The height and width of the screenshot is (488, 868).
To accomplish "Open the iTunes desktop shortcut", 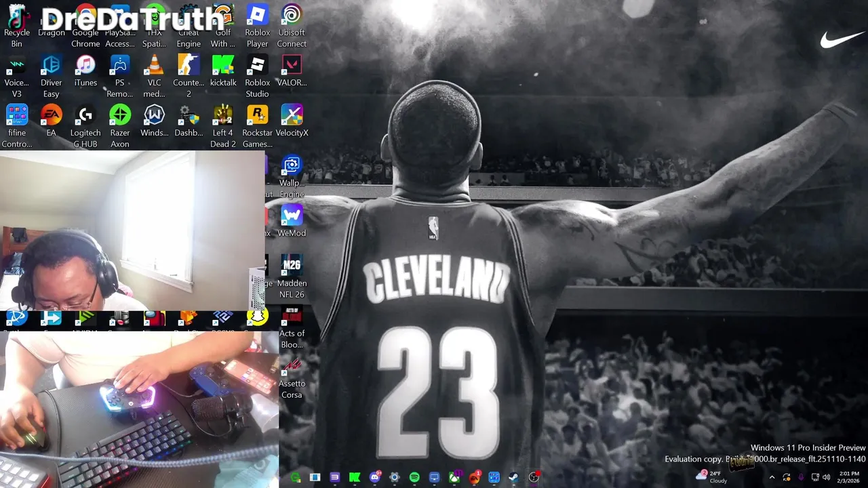I will click(85, 72).
